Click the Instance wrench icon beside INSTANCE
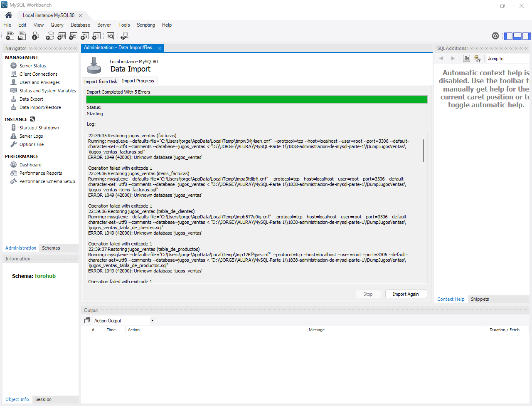 click(32, 119)
